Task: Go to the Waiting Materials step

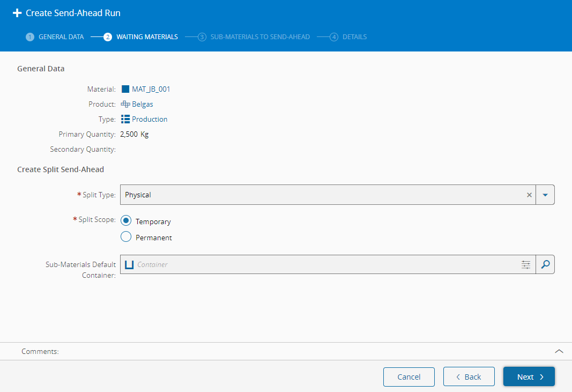Action: pyautogui.click(x=141, y=37)
